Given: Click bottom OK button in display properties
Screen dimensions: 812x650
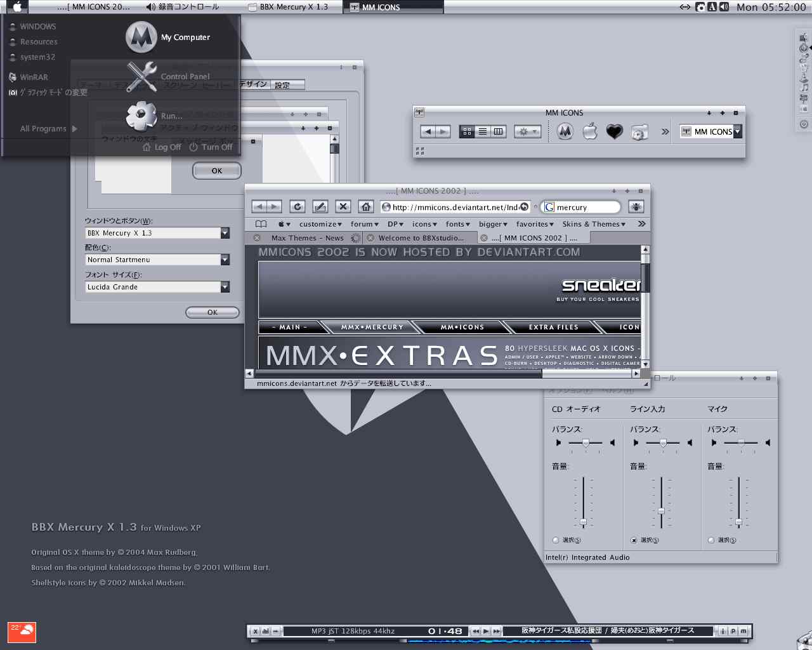Looking at the screenshot, I should (x=213, y=312).
